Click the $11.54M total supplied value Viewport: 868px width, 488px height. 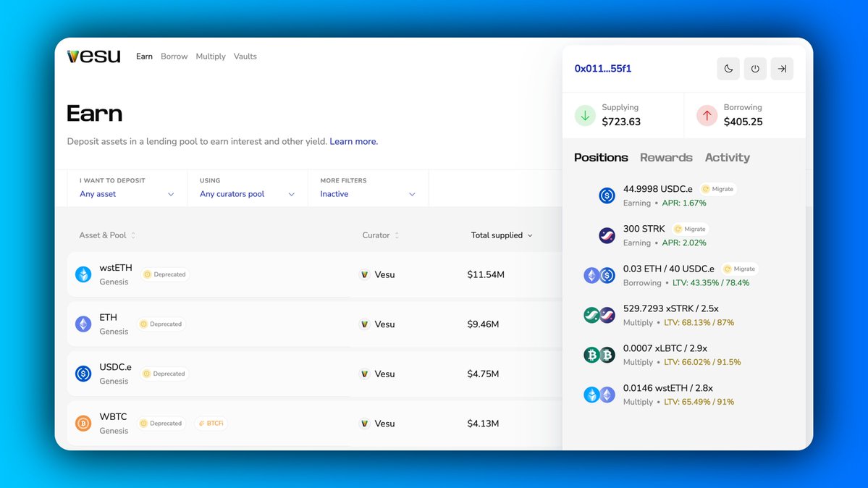pos(486,274)
